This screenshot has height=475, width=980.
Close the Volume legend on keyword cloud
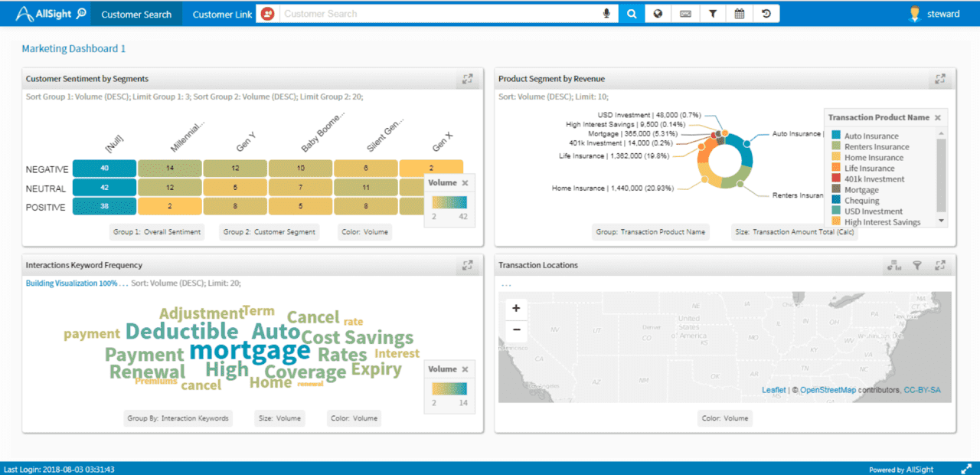tap(465, 369)
